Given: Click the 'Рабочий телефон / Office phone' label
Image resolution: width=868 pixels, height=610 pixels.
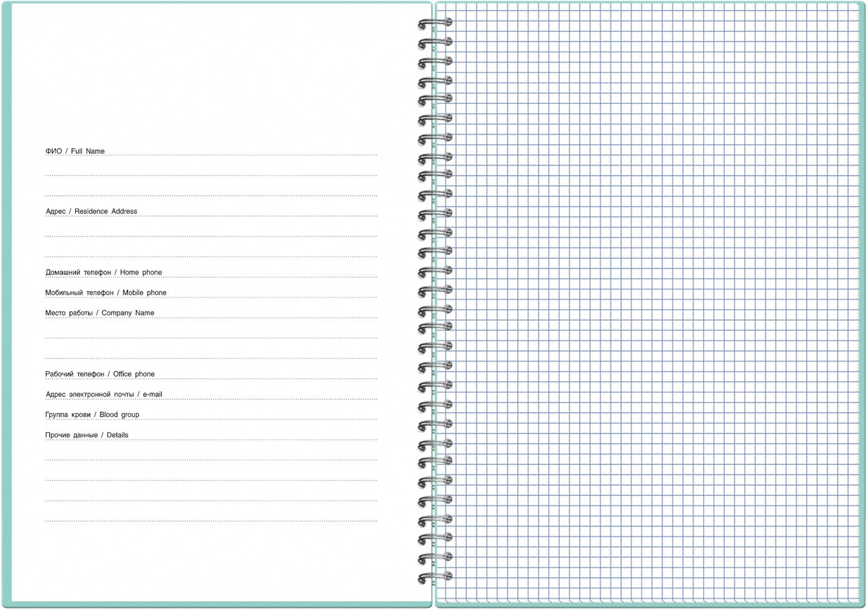Looking at the screenshot, I should click(100, 374).
